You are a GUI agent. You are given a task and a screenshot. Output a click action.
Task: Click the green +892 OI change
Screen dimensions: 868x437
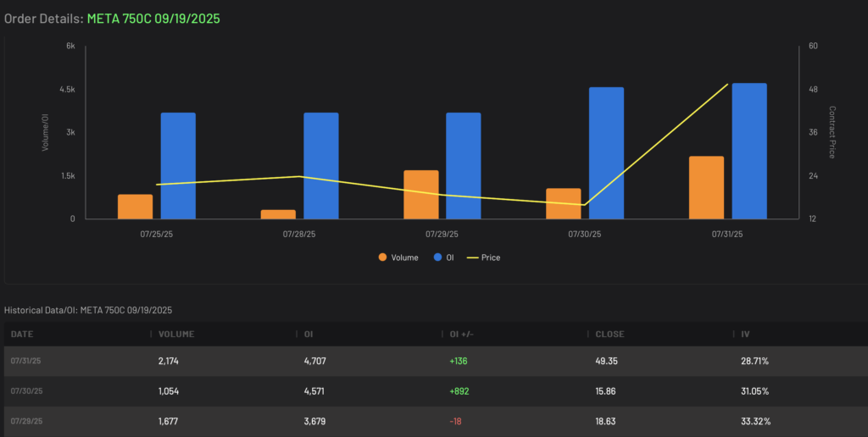pos(459,391)
